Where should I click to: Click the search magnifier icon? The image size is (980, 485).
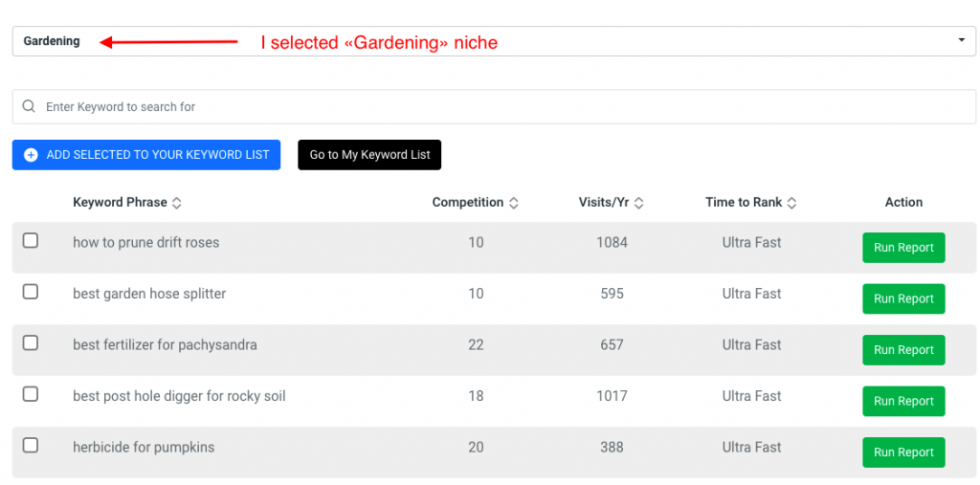pos(29,106)
